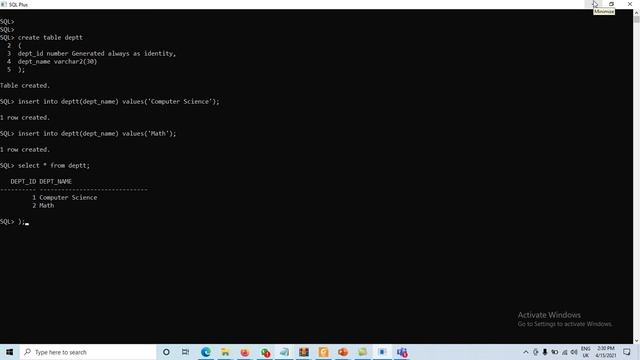Click the microphone tray icon
This screenshot has width=640, height=360.
pyautogui.click(x=545, y=352)
